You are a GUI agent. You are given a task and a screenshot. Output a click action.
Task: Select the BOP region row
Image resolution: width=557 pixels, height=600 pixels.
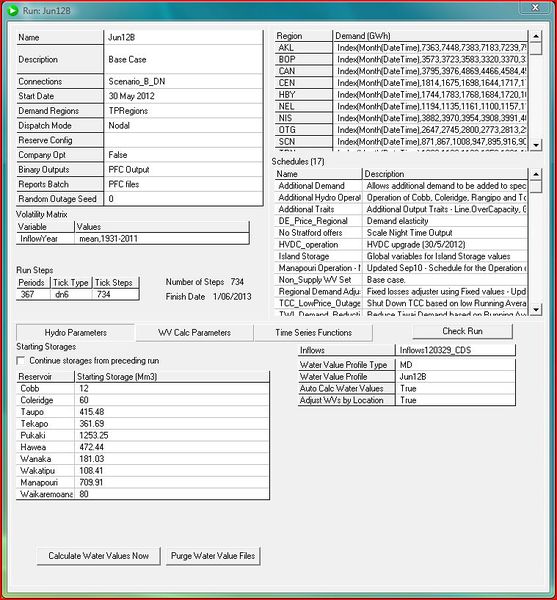point(401,59)
